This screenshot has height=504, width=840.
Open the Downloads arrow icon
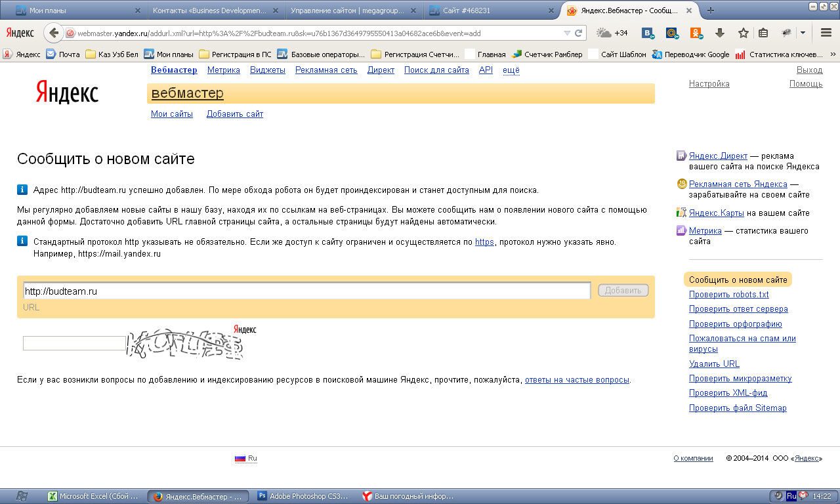click(720, 33)
